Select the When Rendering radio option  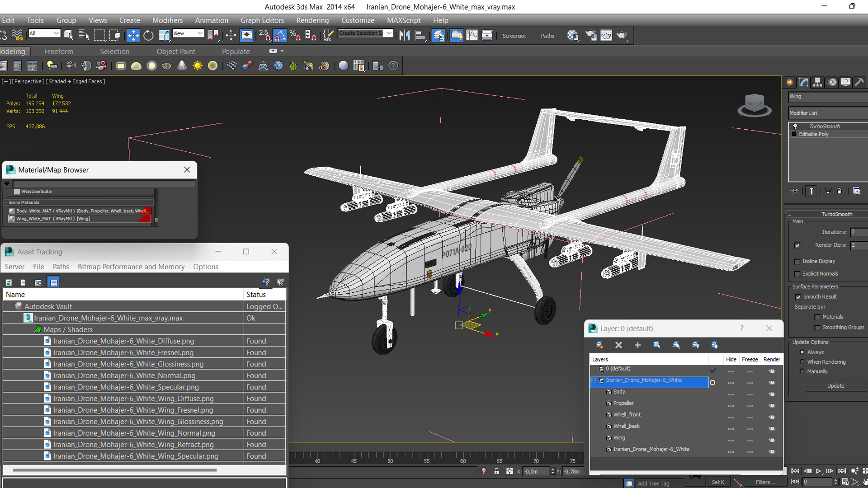[802, 361]
